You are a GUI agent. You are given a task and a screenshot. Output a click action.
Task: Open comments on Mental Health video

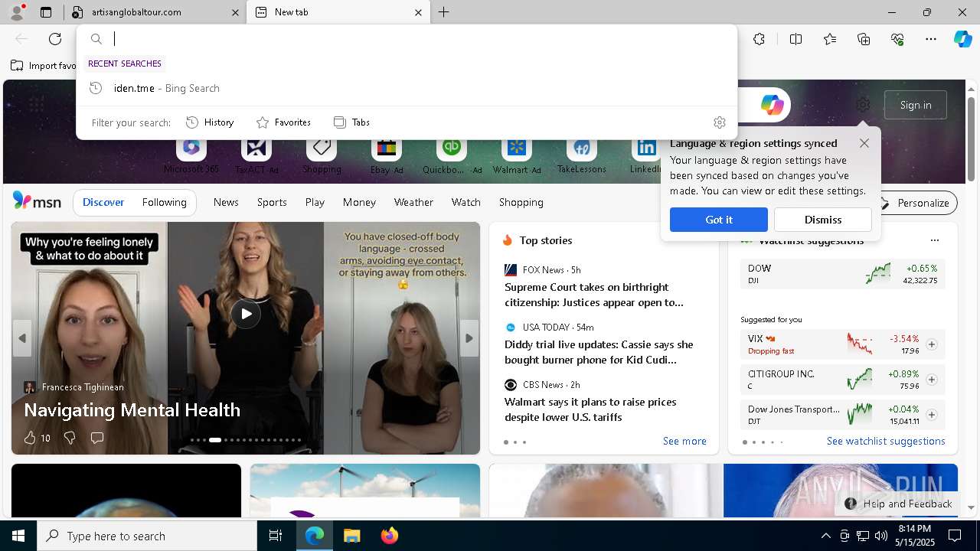click(x=97, y=438)
